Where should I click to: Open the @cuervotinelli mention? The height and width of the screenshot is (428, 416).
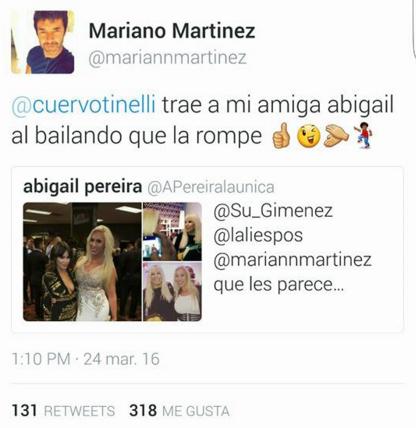click(x=84, y=105)
